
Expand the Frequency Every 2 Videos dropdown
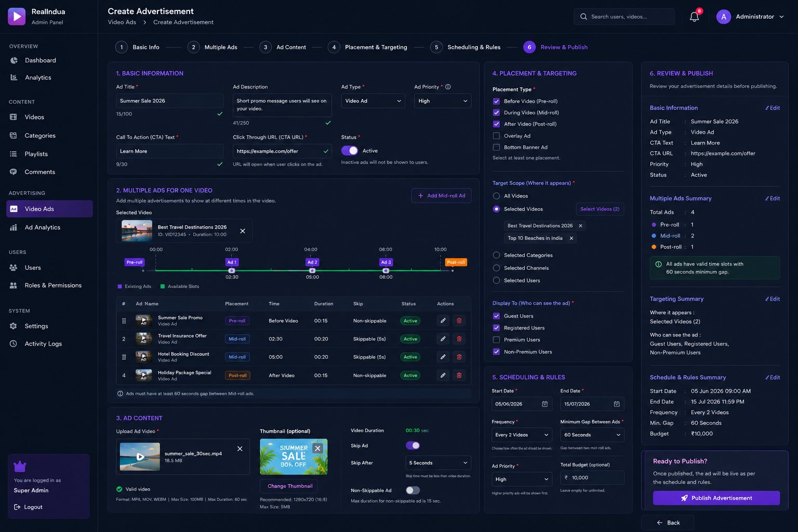tap(522, 435)
